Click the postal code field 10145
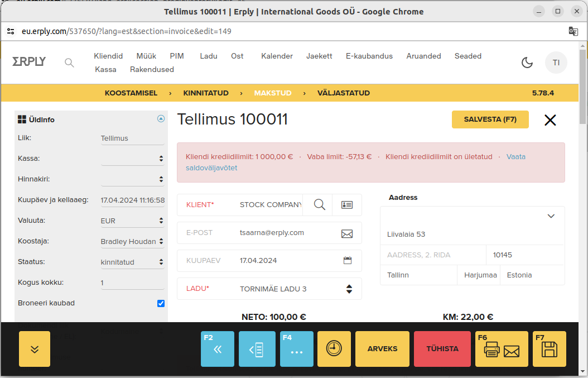 coord(526,255)
